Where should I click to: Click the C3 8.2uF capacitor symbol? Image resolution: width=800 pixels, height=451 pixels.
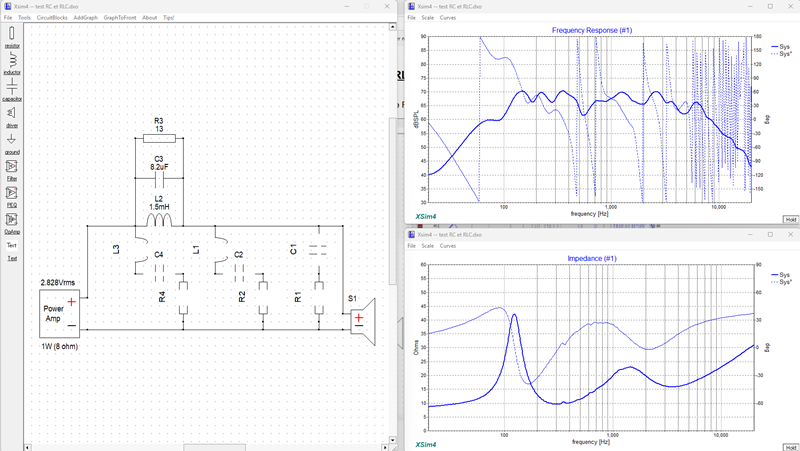point(159,179)
